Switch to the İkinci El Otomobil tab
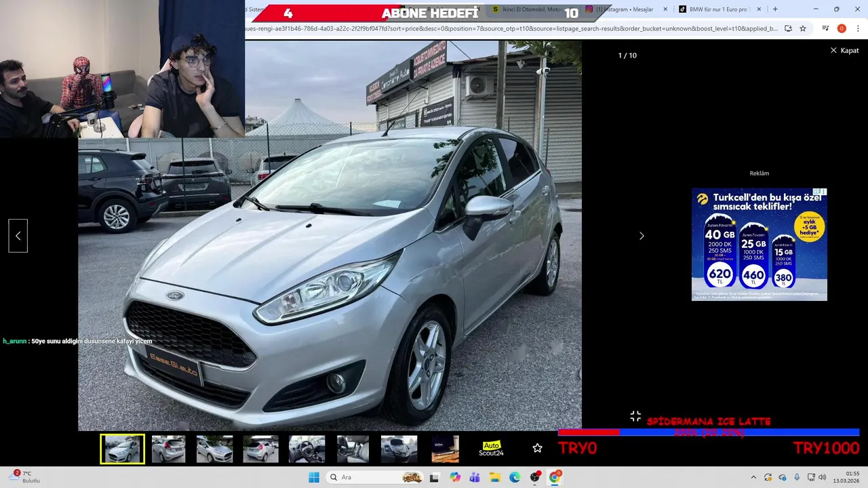The height and width of the screenshot is (488, 868). point(532,9)
